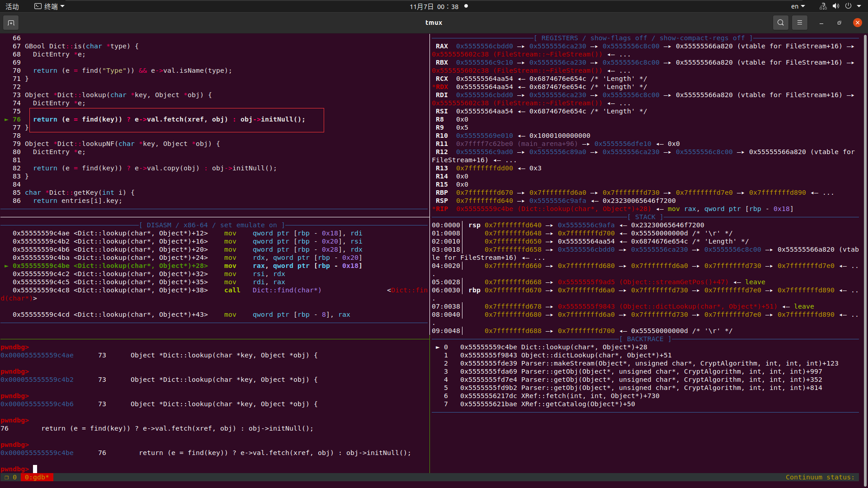Click the R13 value 0x7fffffffdd00
Image resolution: width=868 pixels, height=488 pixels.
click(x=484, y=168)
